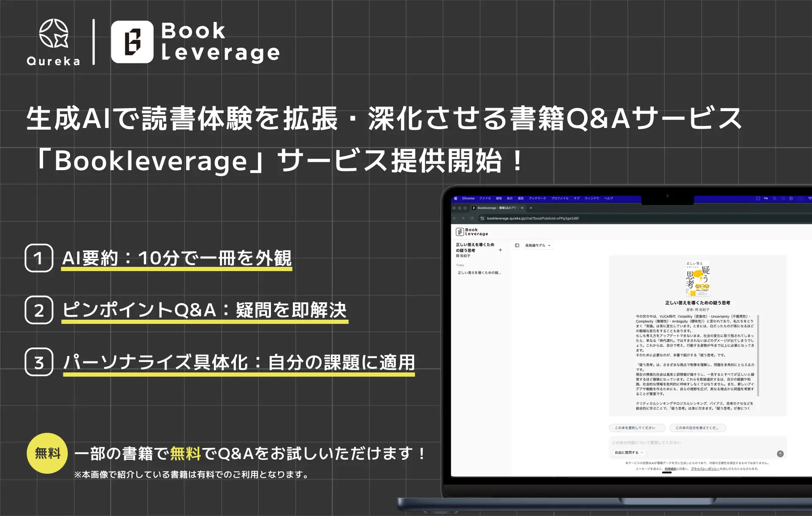The width and height of the screenshot is (812, 516).
Task: Click the new tab plus icon
Action: click(531, 208)
